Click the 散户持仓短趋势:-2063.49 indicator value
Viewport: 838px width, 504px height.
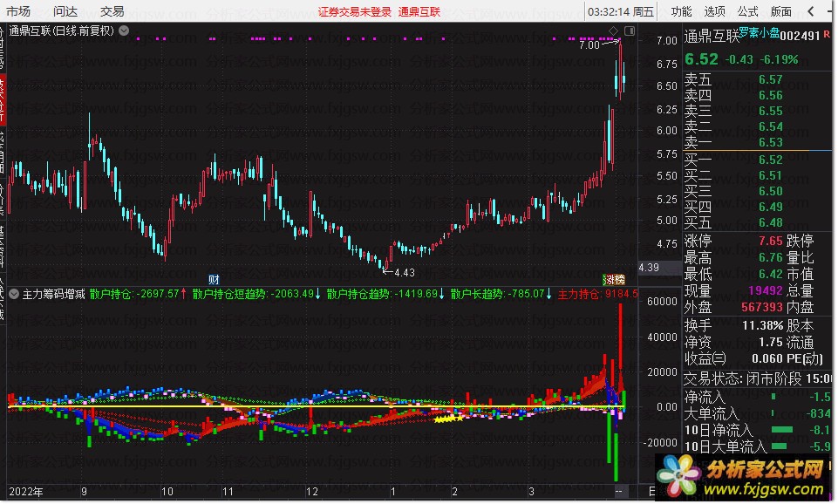pos(256,294)
